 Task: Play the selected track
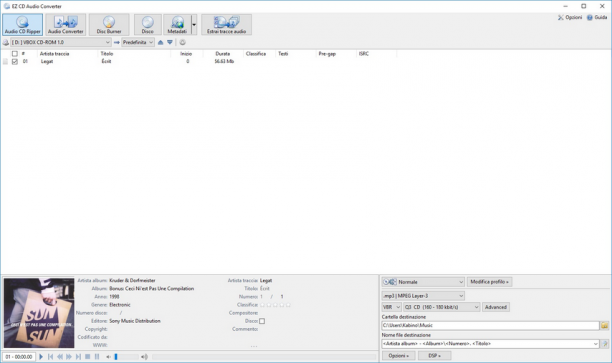pyautogui.click(x=41, y=356)
